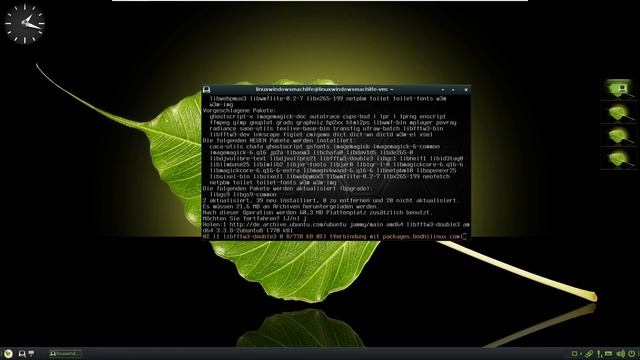
Task: Open the square systray icon in panel
Action: [575, 353]
